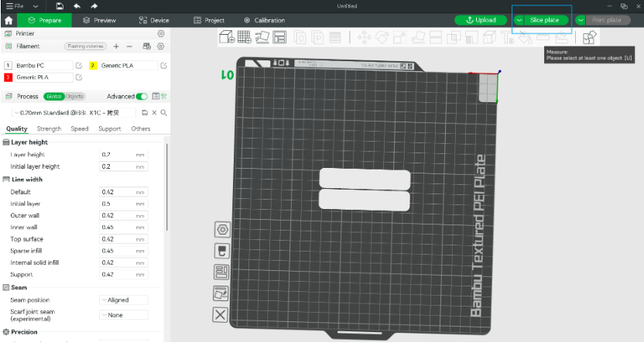
Task: Search process settings with magnifier icon
Action: [x=164, y=112]
